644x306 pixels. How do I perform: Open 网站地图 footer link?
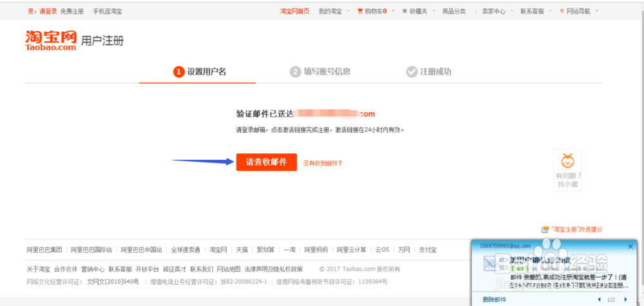click(x=229, y=269)
